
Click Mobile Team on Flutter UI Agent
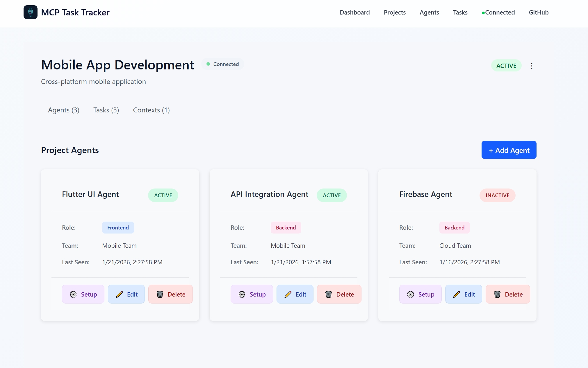tap(119, 245)
